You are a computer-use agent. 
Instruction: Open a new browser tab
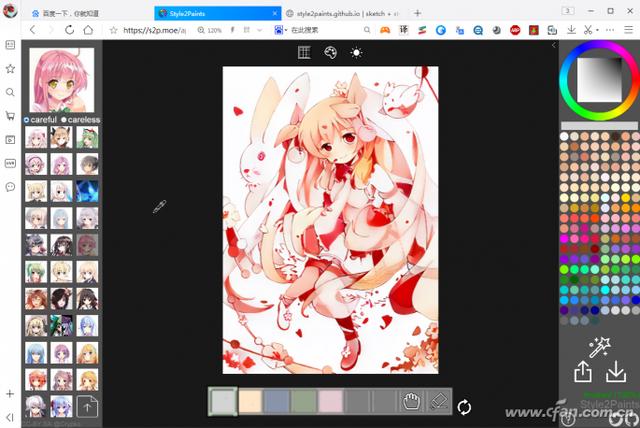point(417,13)
